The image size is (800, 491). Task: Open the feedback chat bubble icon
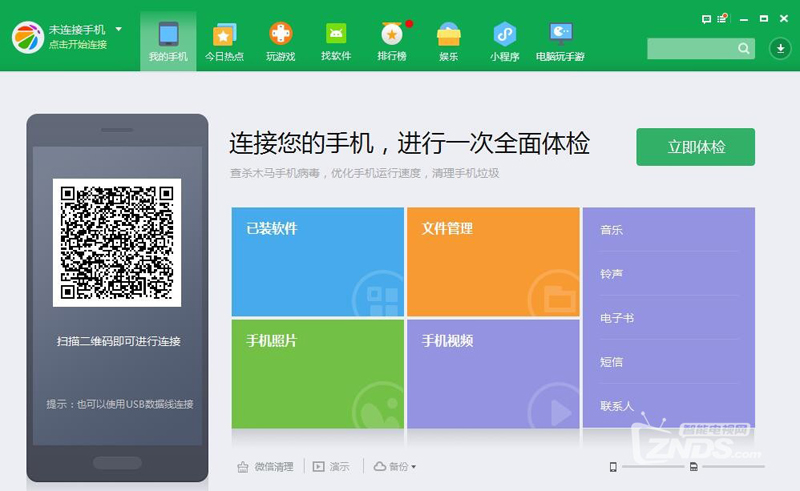(x=706, y=19)
